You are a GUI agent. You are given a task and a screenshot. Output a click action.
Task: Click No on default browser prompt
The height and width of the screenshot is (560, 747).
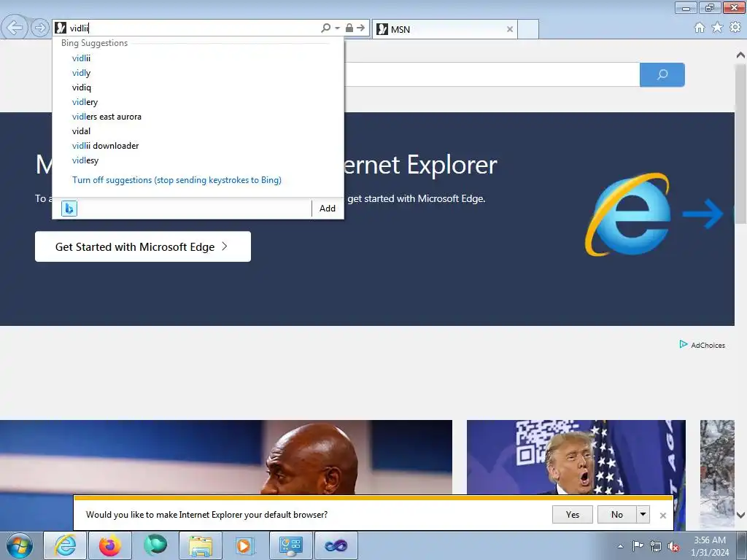(x=617, y=515)
